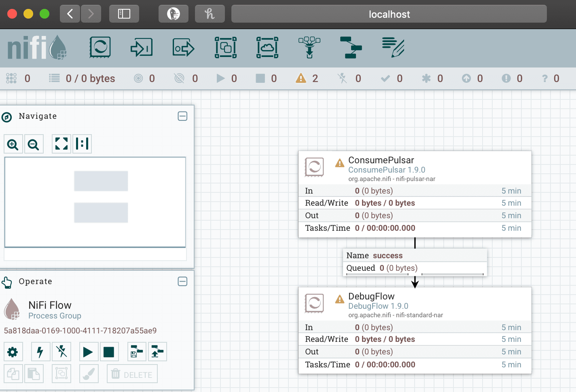Click the ConsumePulsar Tasks/Time statistics row

415,228
